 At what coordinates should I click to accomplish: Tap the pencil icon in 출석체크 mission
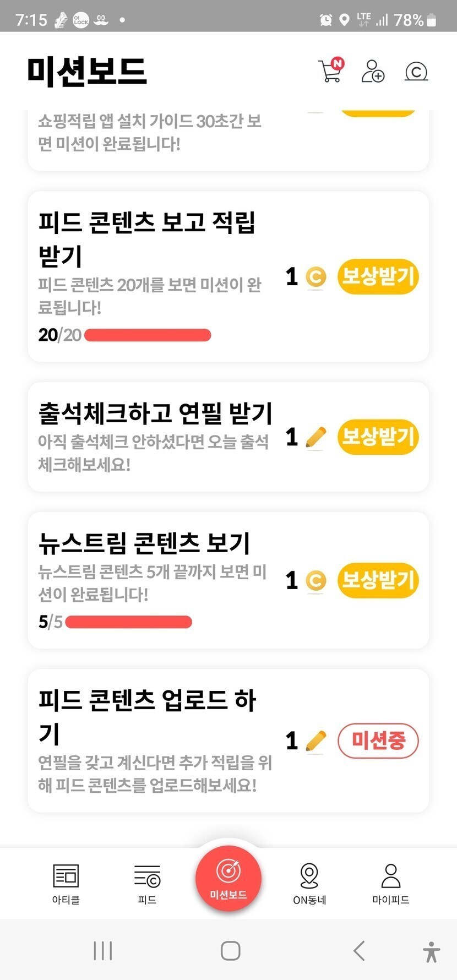coord(315,438)
